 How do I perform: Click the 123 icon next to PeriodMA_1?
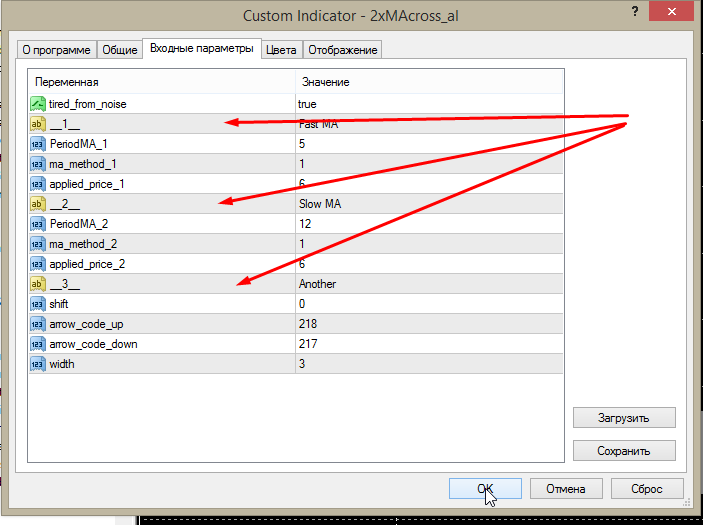point(38,144)
